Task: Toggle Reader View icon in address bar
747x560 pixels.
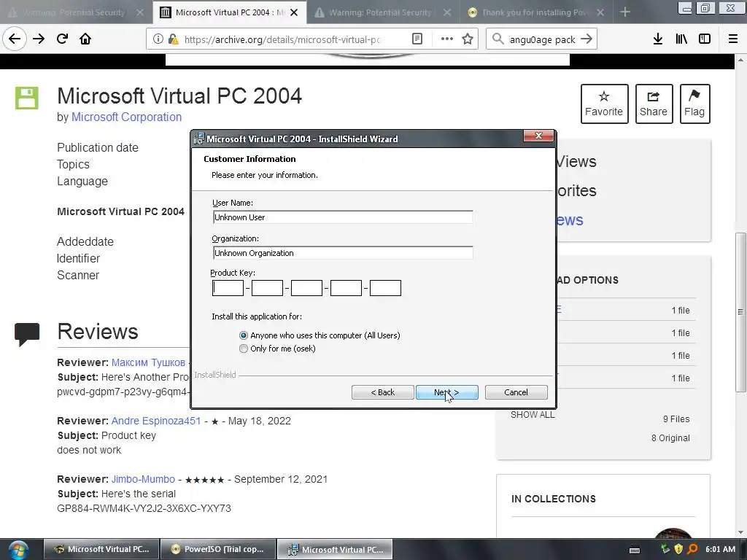Action: pos(417,39)
